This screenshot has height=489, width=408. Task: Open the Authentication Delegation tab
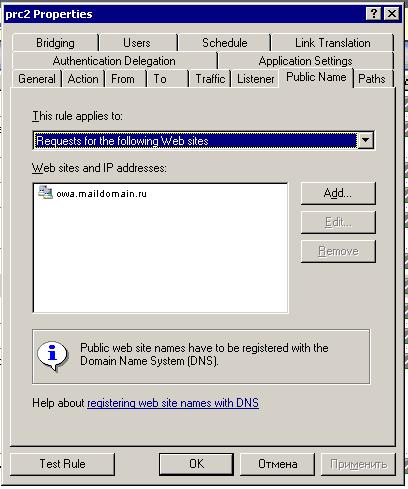tap(114, 61)
